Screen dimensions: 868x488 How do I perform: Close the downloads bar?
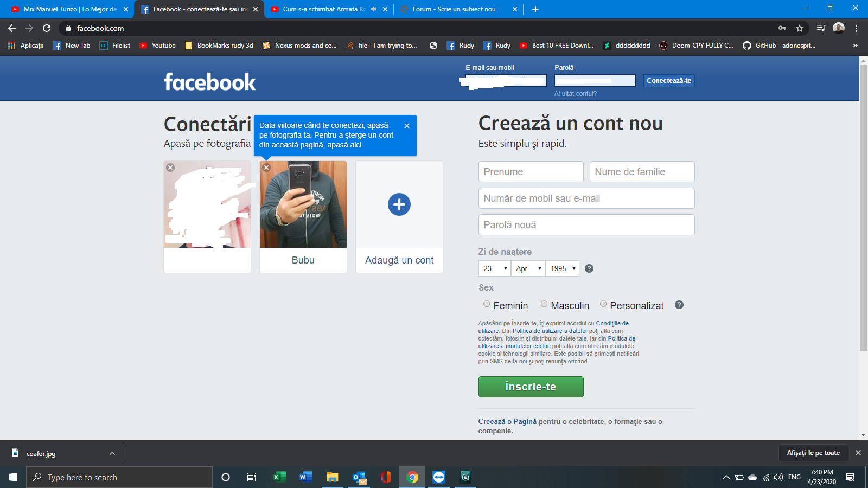click(858, 453)
